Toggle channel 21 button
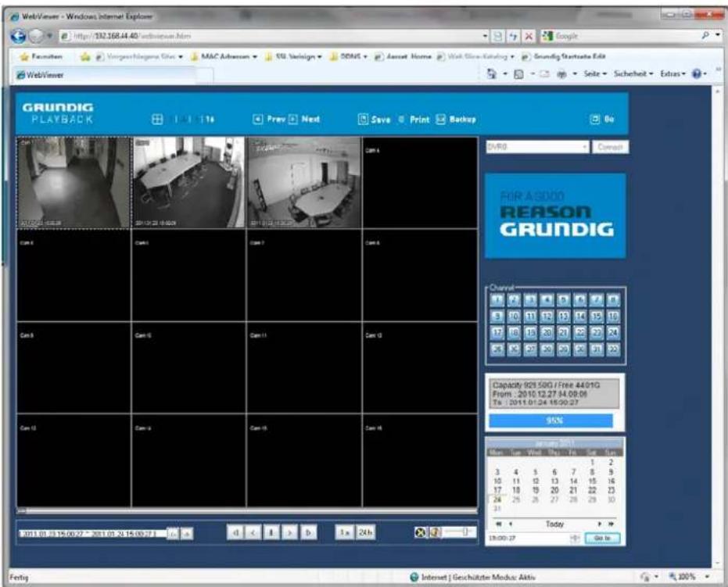 click(563, 333)
